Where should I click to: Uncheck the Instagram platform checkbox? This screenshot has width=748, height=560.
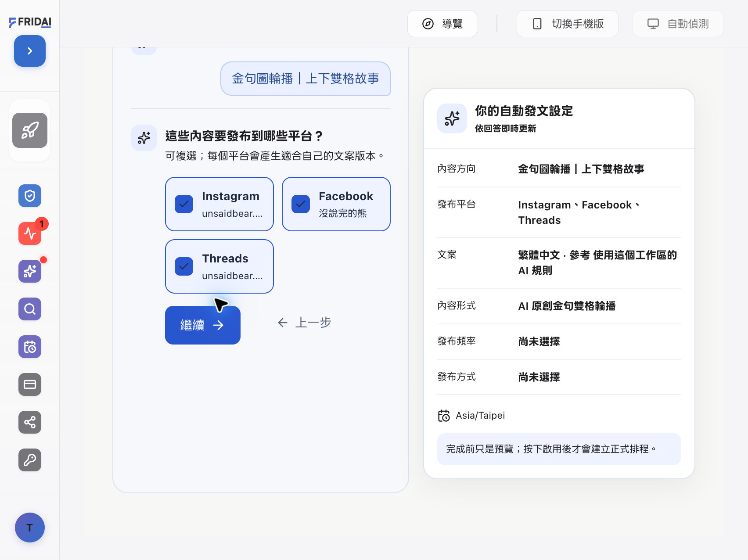[184, 204]
